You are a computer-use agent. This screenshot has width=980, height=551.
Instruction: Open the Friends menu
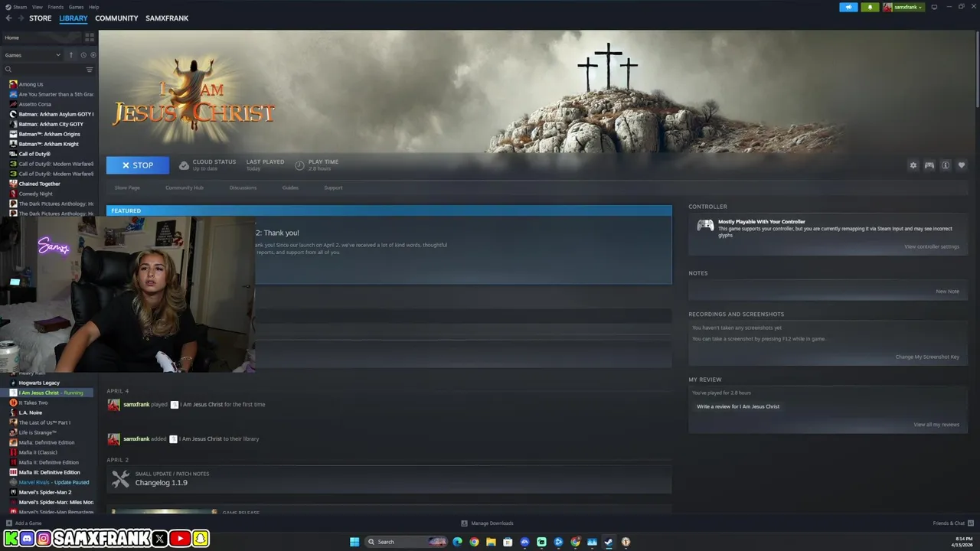tap(56, 7)
